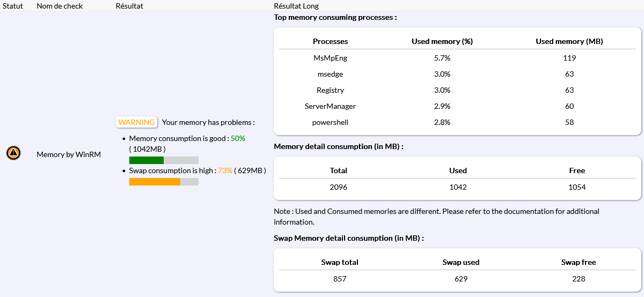Select the Memory by WinRM check name
Image resolution: width=644 pixels, height=297 pixels.
pyautogui.click(x=69, y=154)
